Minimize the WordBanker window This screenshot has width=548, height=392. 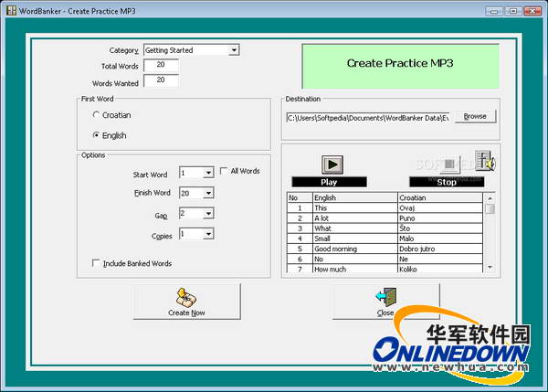pos(494,11)
